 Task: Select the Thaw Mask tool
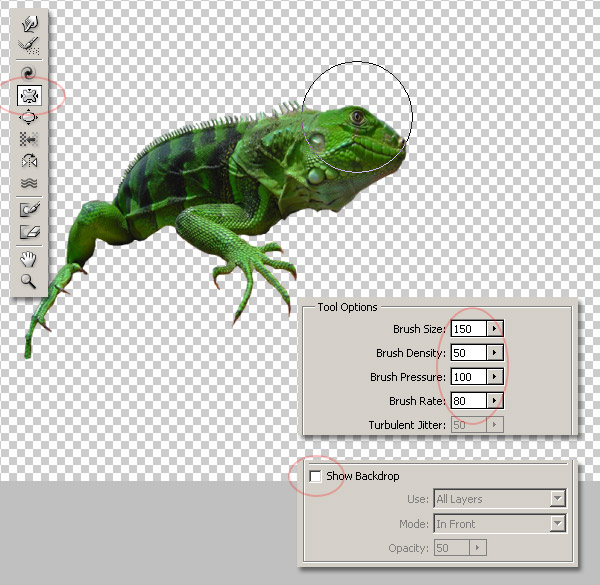click(x=29, y=232)
